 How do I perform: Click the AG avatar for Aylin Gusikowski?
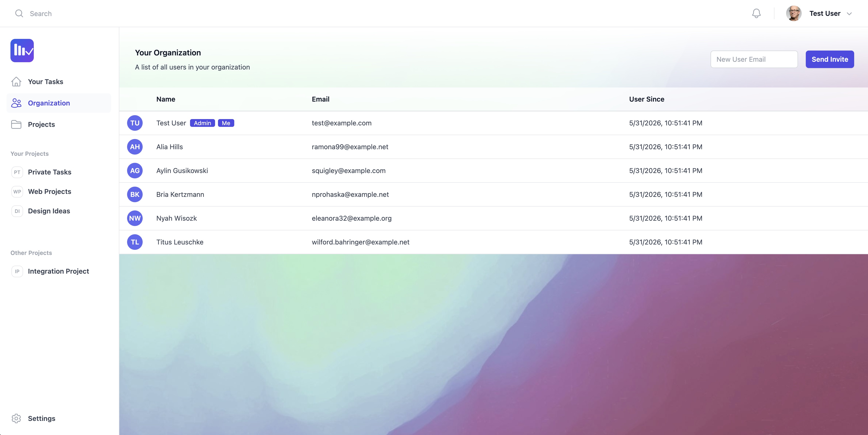pyautogui.click(x=135, y=171)
